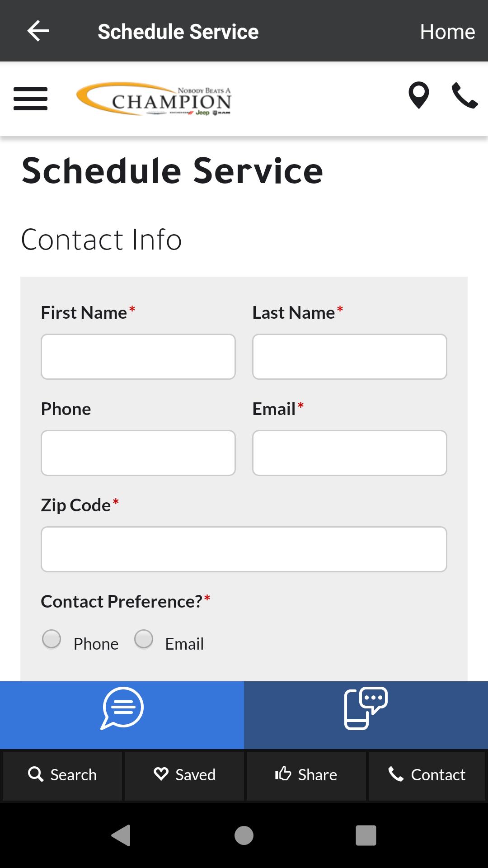Tap the Android back navigation button
Viewport: 488px width, 868px height.
(121, 835)
